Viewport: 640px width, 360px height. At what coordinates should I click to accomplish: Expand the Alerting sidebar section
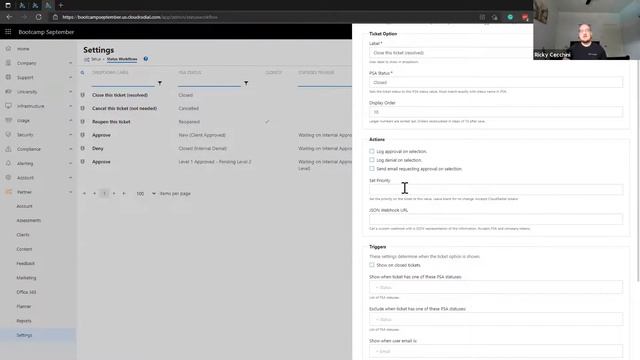click(70, 163)
